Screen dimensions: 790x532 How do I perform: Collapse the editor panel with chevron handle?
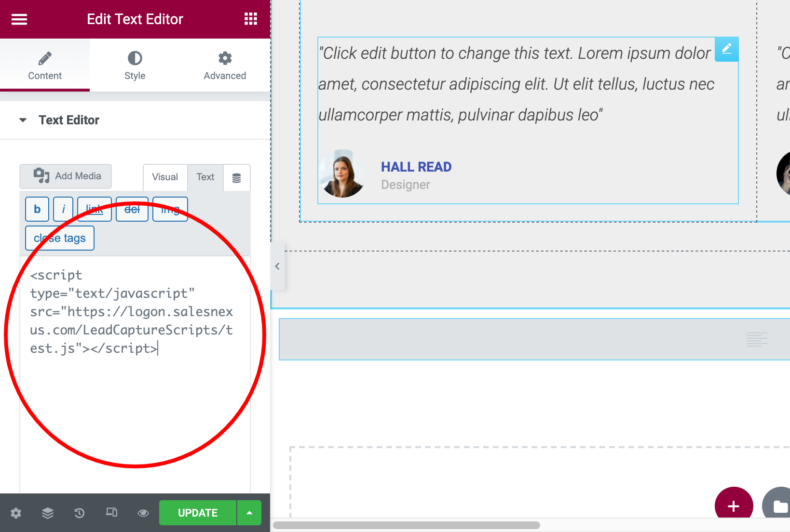pos(277,266)
